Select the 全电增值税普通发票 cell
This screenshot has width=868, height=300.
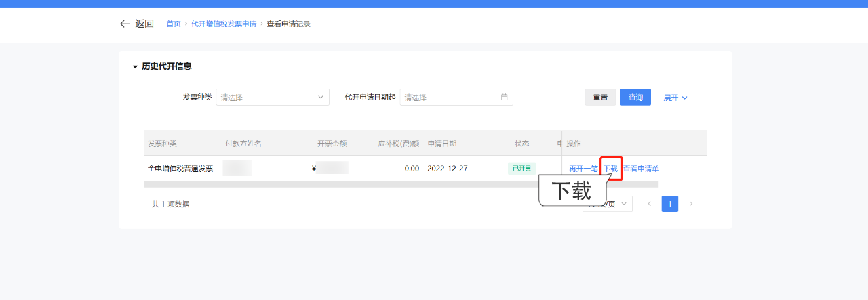[180, 169]
